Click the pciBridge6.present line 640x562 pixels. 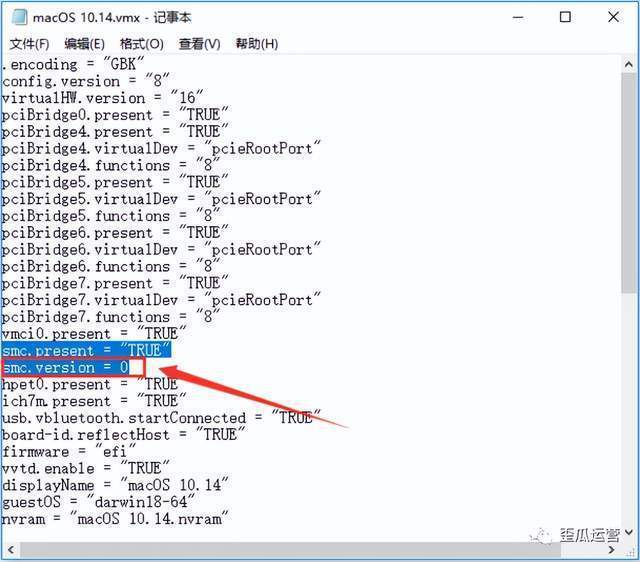pos(115,233)
